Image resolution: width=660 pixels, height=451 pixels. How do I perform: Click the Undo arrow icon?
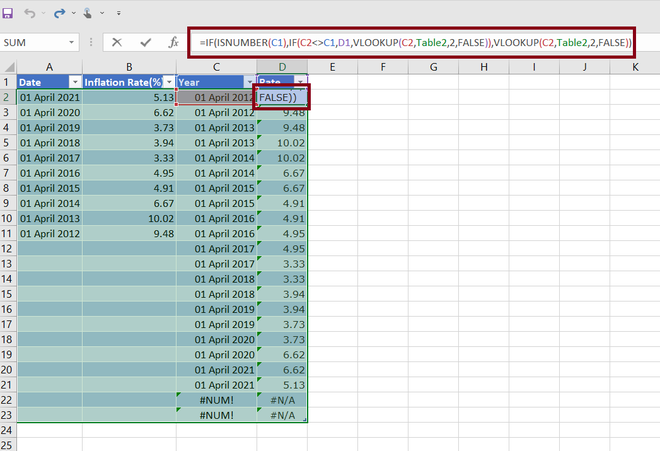click(x=29, y=13)
